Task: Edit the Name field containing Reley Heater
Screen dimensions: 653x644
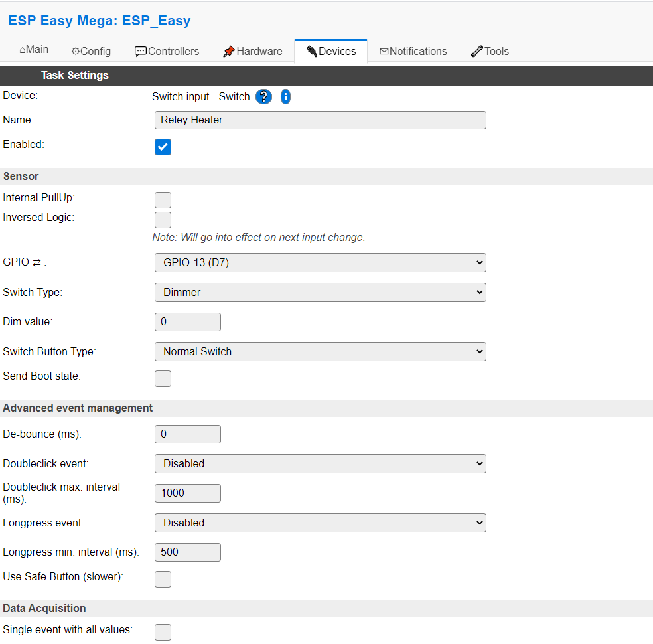Action: pyautogui.click(x=321, y=120)
